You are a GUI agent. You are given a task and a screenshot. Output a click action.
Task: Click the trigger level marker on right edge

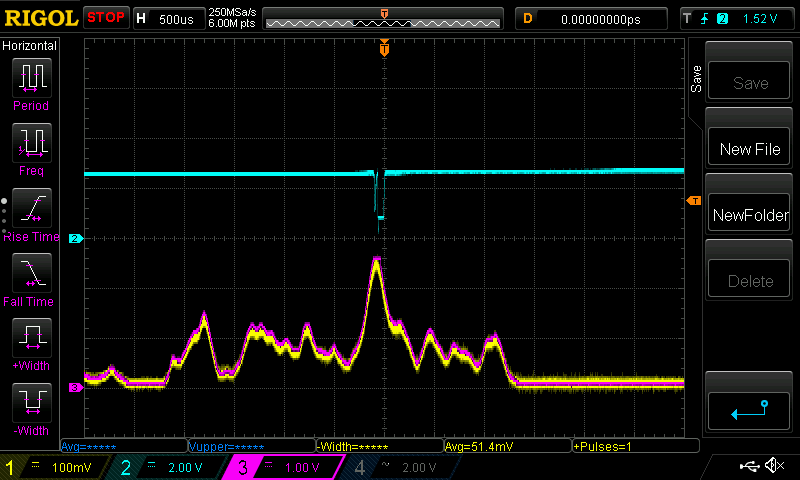(x=694, y=201)
